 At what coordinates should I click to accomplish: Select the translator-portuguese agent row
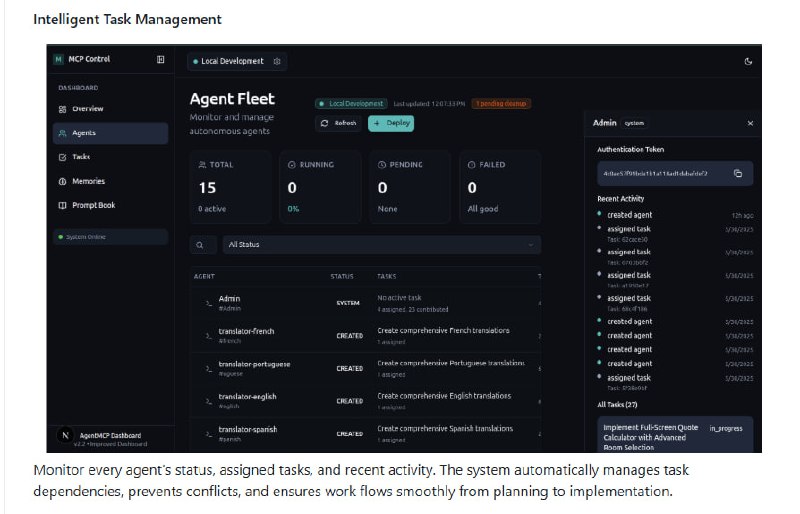pyautogui.click(x=254, y=368)
